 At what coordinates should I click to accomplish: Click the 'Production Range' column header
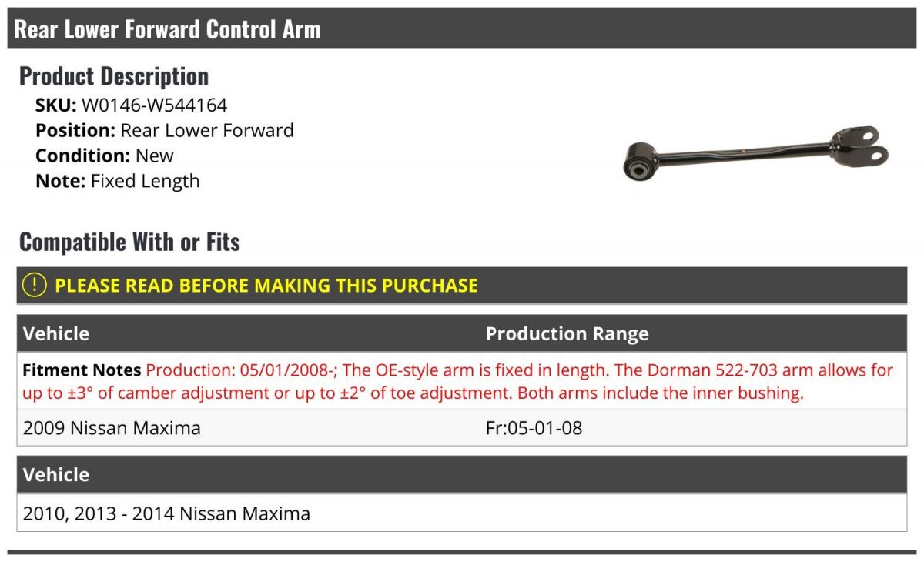(567, 333)
